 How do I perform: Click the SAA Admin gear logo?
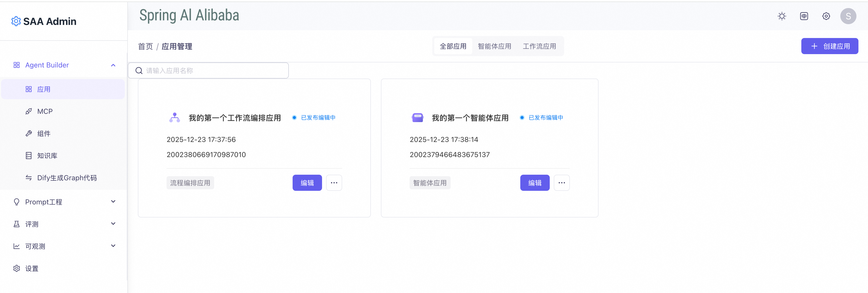click(16, 21)
